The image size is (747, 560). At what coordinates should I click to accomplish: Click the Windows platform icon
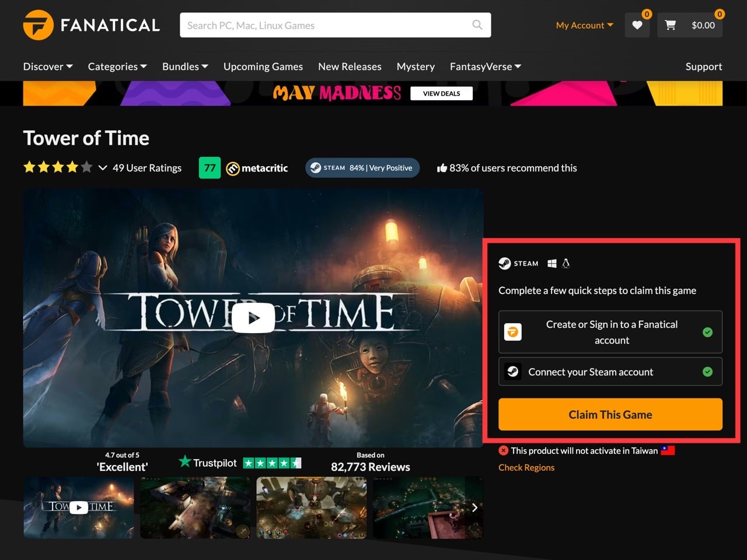click(x=552, y=264)
